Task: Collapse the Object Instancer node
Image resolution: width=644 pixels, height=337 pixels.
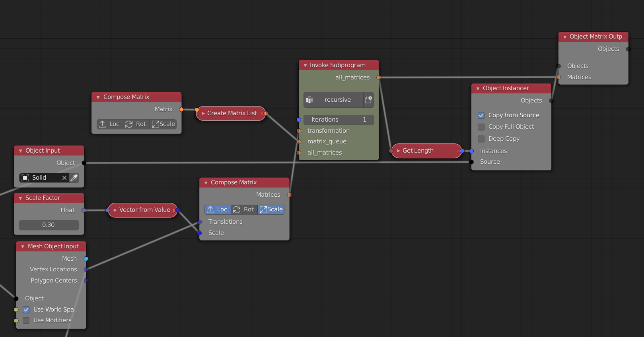Action: 478,89
